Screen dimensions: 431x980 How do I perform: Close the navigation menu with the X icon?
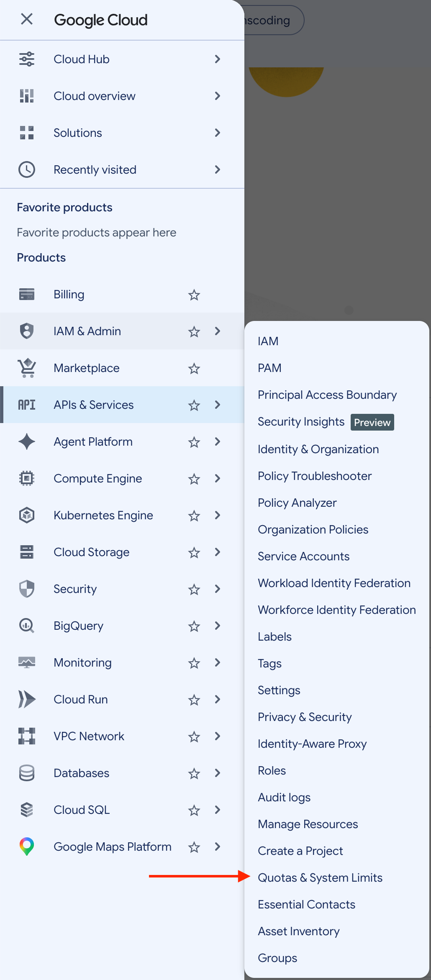(x=27, y=19)
